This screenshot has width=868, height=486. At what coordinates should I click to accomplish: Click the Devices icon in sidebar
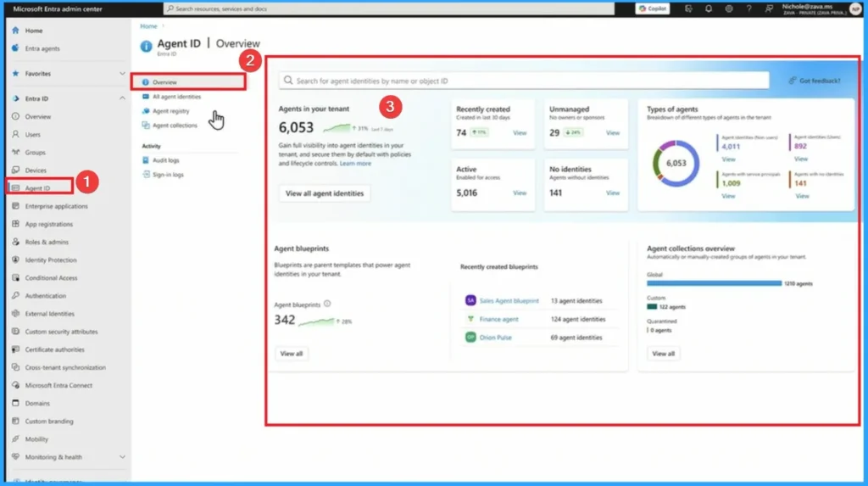(x=15, y=170)
